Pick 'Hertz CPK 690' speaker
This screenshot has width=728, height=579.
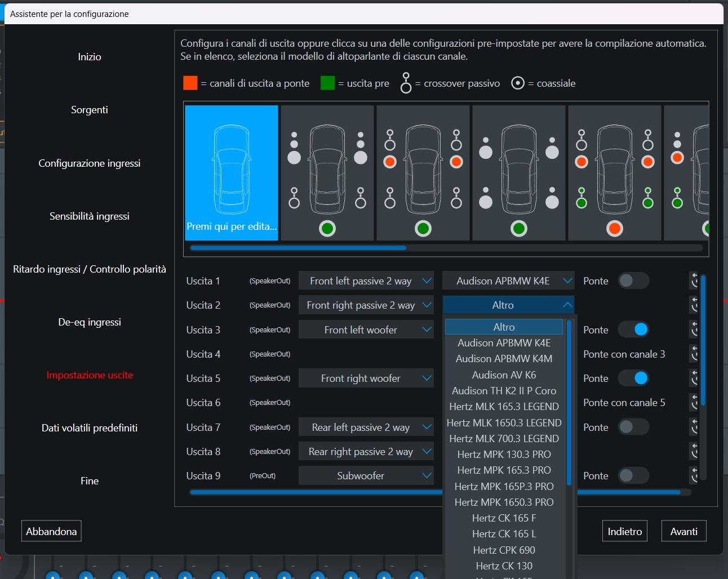[504, 550]
